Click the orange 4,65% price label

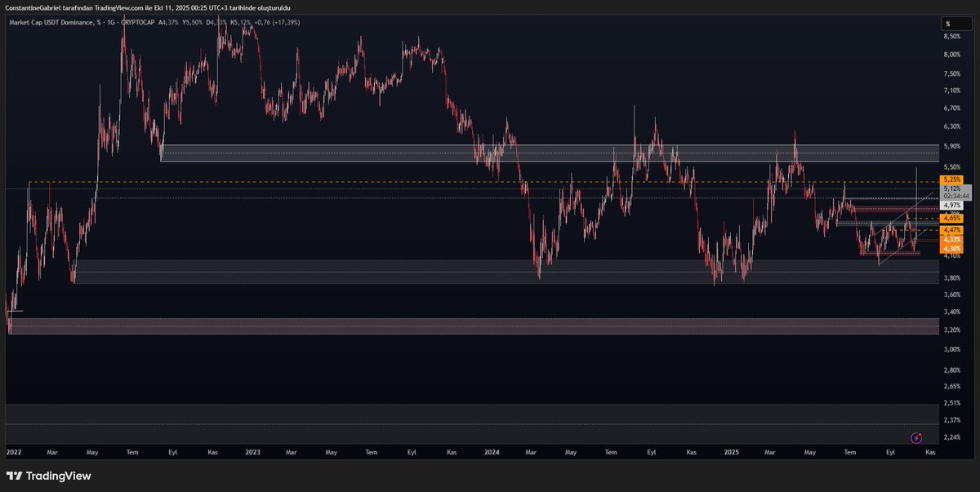point(952,219)
